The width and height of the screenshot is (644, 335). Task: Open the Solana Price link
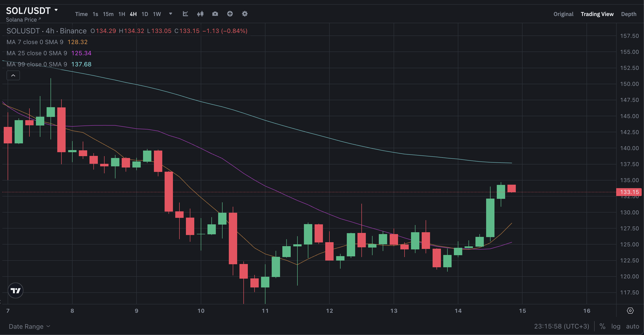pos(23,19)
